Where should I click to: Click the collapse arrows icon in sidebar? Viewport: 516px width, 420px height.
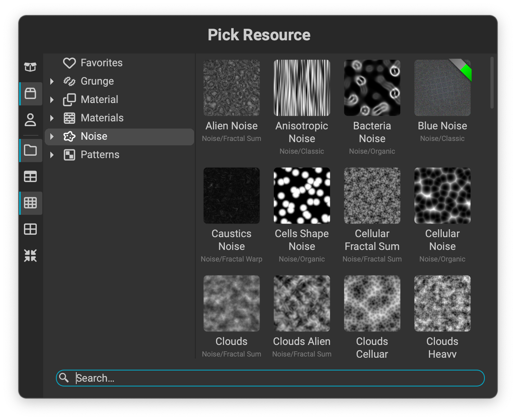coord(30,256)
